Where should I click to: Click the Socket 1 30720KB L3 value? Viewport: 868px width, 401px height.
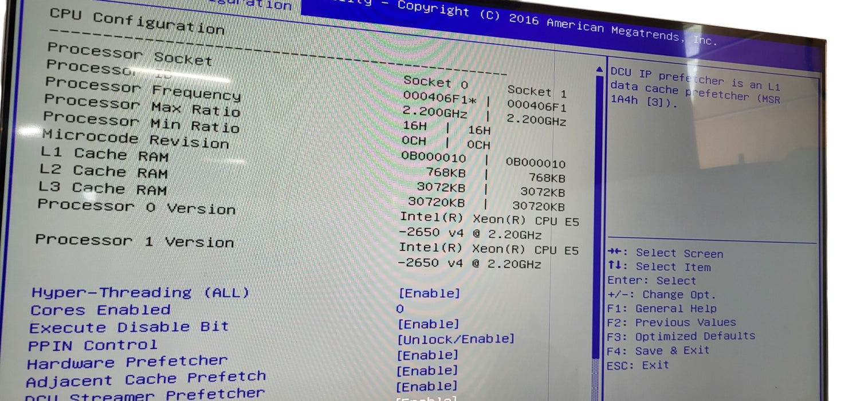tap(538, 207)
